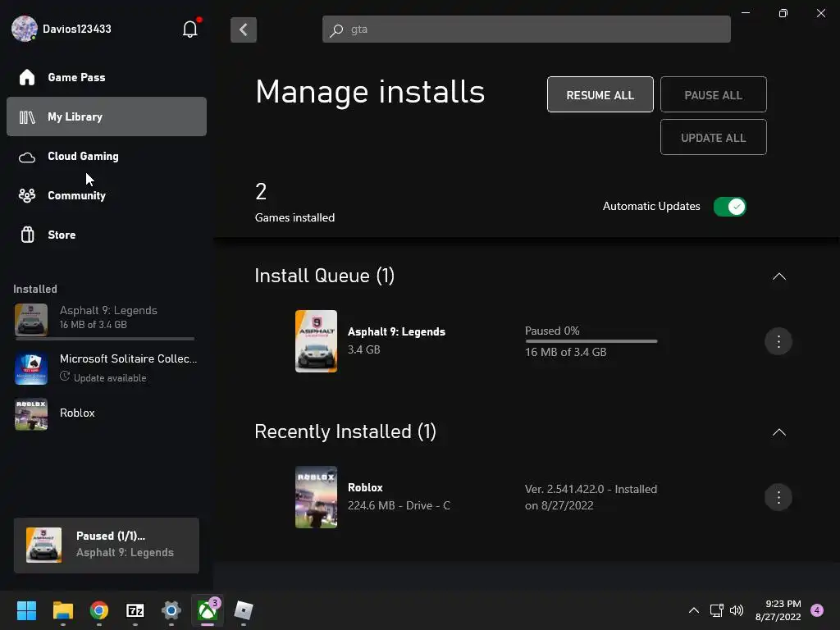Screen dimensions: 840x630
Task: Click the UPDATE ALL button
Action: [x=713, y=138]
